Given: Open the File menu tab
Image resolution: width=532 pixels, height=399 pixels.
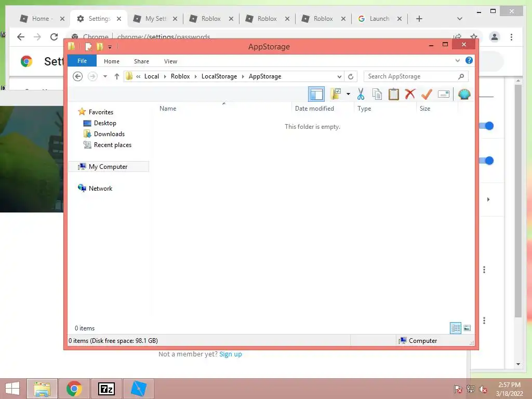Looking at the screenshot, I should [x=82, y=61].
